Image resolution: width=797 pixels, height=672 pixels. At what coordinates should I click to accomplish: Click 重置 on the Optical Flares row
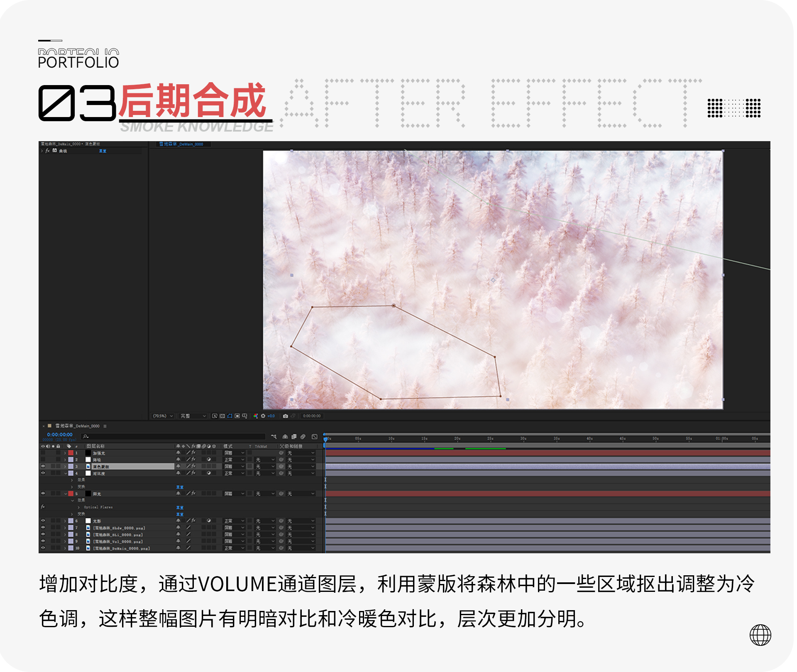[x=180, y=507]
